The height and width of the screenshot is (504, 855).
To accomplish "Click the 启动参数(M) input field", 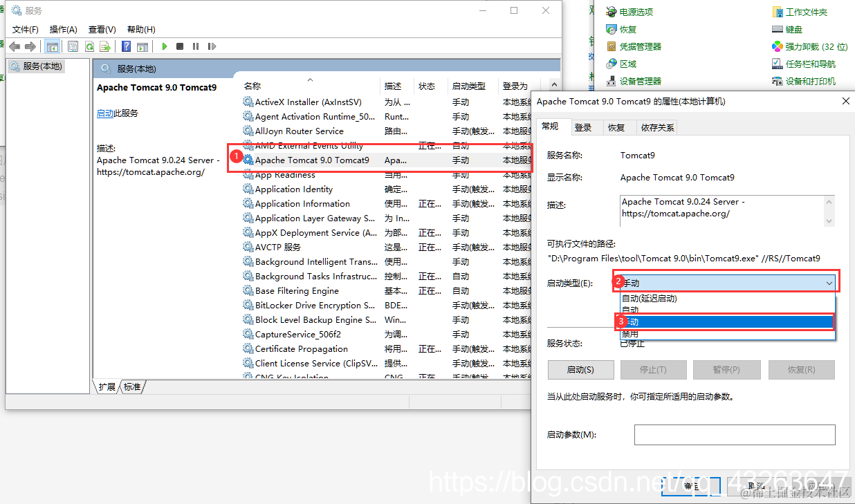I will pos(735,434).
